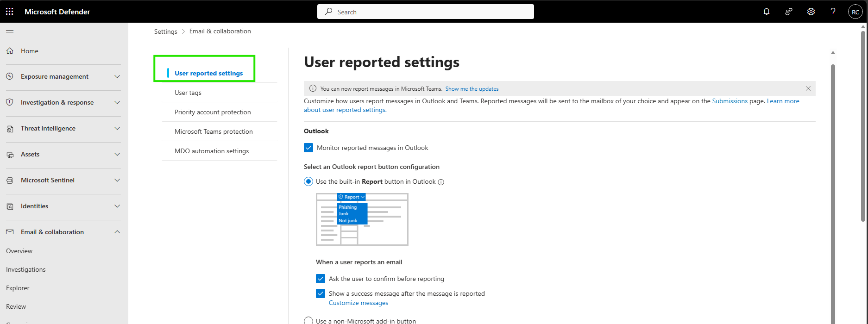
Task: Click the info icon beside built-in Report option
Action: (441, 182)
